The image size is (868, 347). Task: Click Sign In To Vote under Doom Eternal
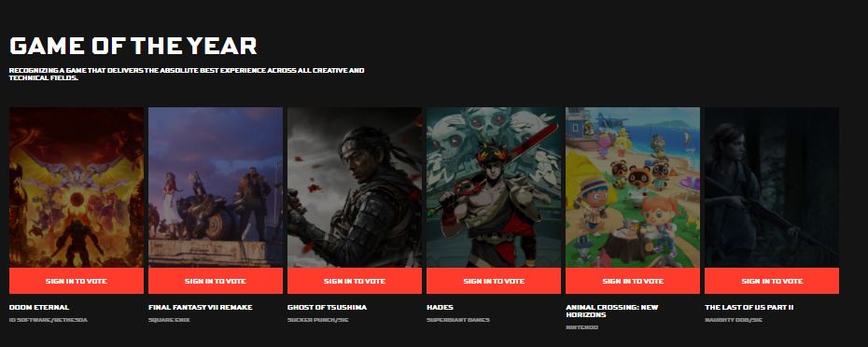[x=77, y=281]
